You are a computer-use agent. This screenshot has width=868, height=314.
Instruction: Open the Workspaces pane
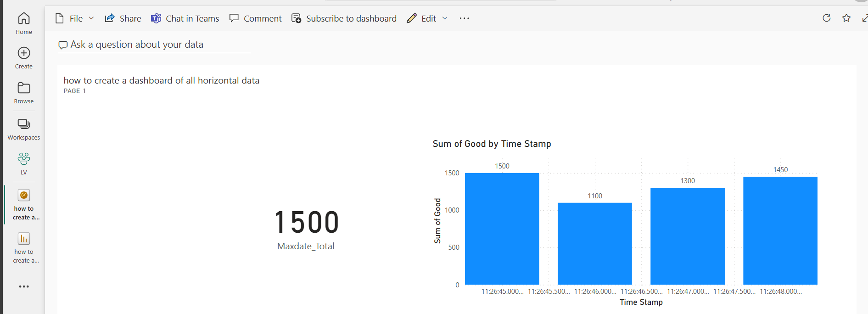[x=24, y=129]
